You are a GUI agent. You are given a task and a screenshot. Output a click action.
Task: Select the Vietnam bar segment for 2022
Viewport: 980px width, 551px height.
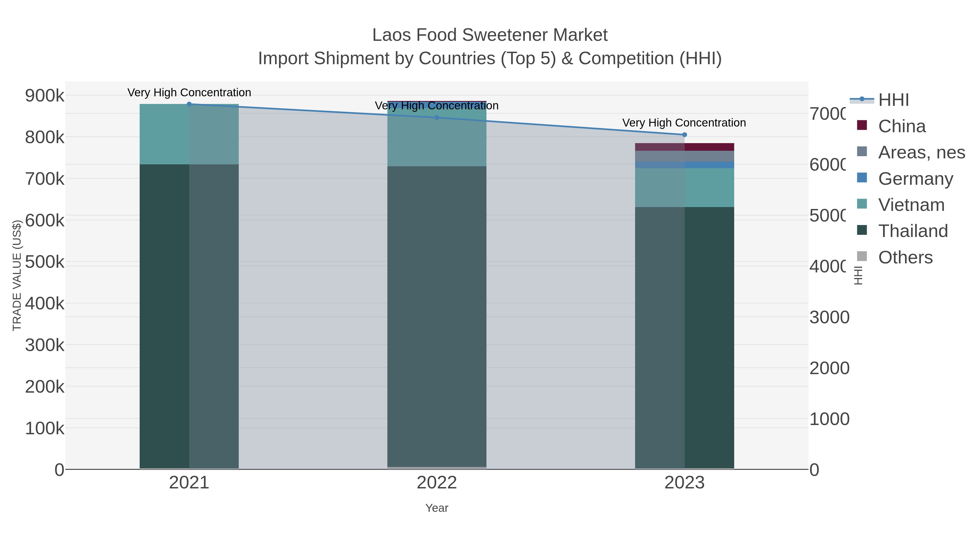tap(437, 137)
